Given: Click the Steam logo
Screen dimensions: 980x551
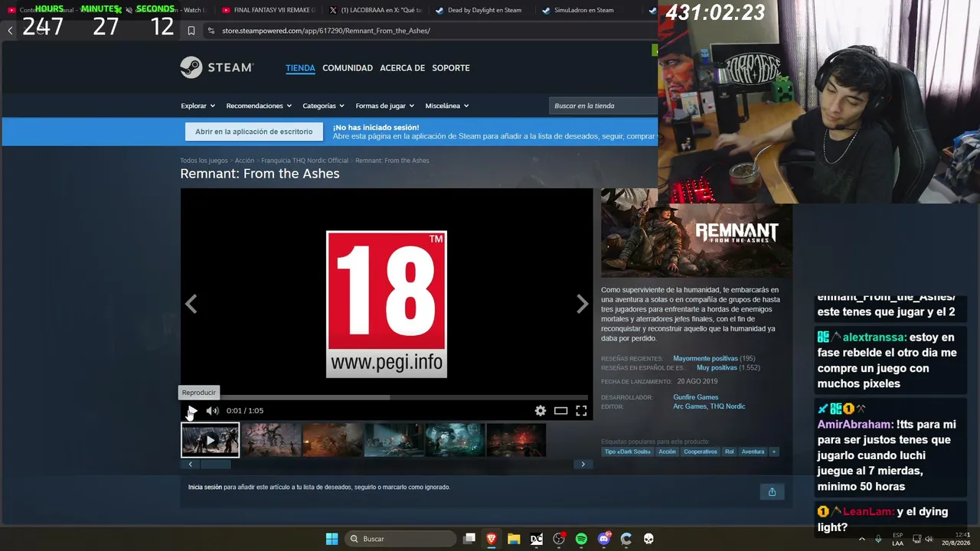Looking at the screenshot, I should (217, 67).
